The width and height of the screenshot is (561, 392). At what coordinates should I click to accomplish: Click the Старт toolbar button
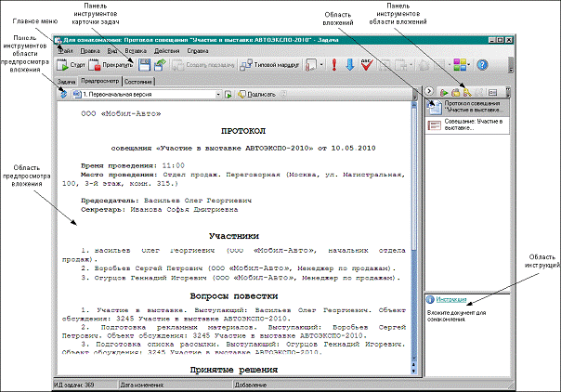(x=71, y=65)
